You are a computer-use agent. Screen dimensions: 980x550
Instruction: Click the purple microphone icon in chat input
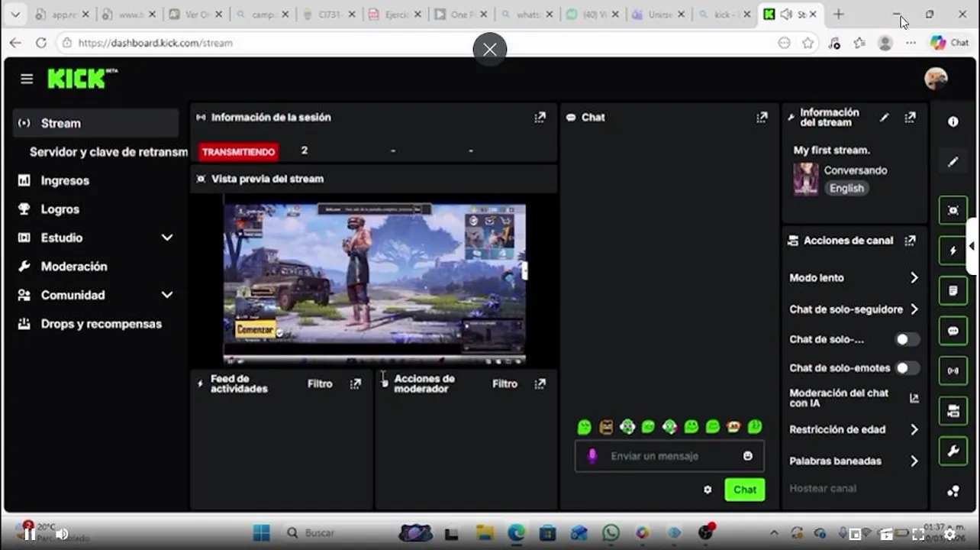592,456
